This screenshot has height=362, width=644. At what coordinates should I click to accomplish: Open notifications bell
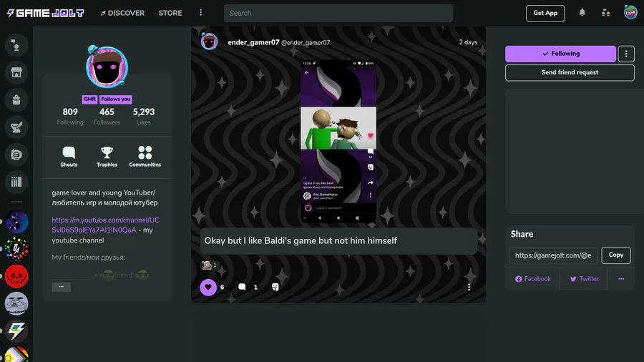point(582,13)
